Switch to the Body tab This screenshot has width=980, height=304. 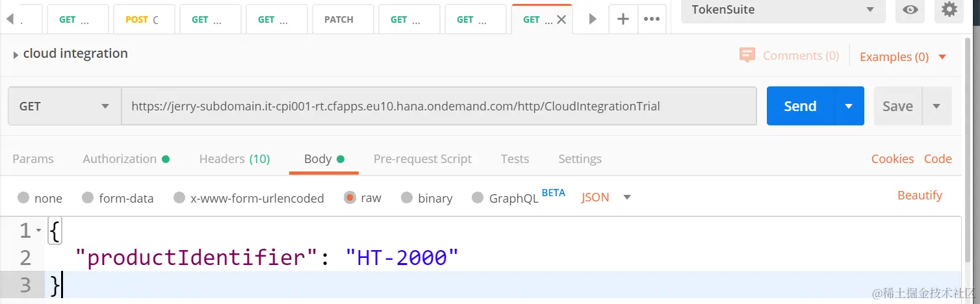(x=324, y=159)
